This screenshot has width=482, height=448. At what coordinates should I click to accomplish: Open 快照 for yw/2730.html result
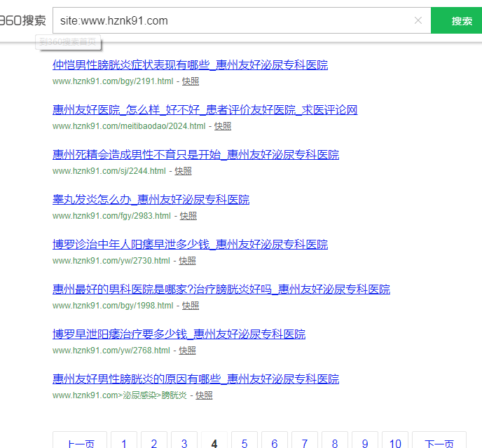187,261
